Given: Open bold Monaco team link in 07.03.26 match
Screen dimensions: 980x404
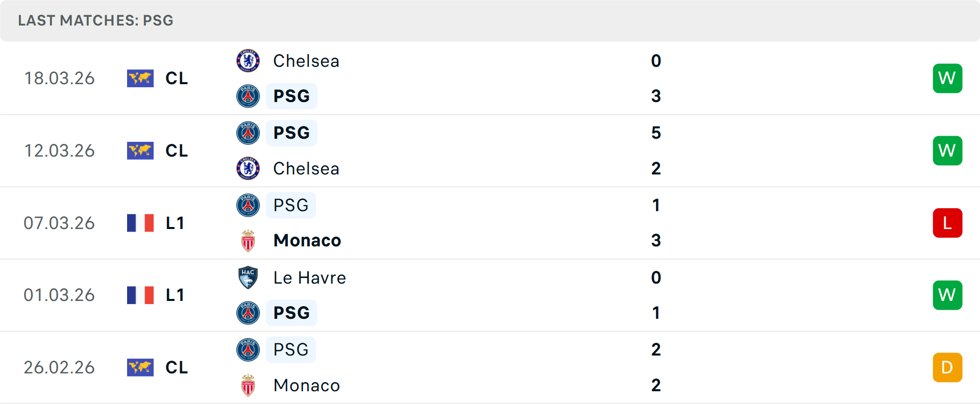Looking at the screenshot, I should click(307, 240).
